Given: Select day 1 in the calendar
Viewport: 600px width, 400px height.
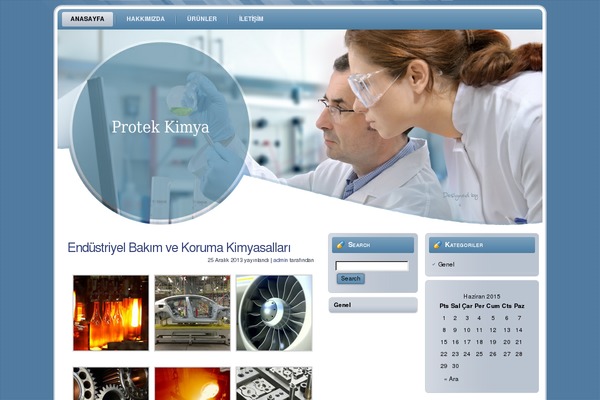Looking at the screenshot, I should point(444,318).
